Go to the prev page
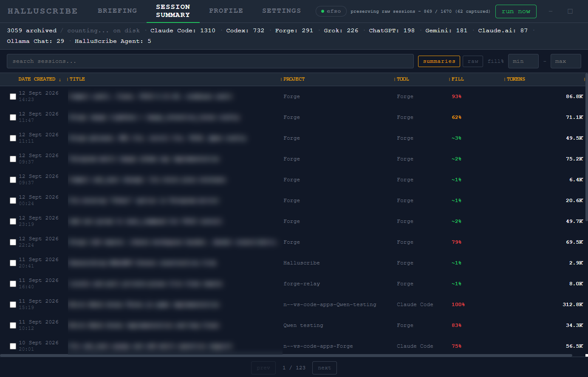This screenshot has width=588, height=377. (263, 368)
